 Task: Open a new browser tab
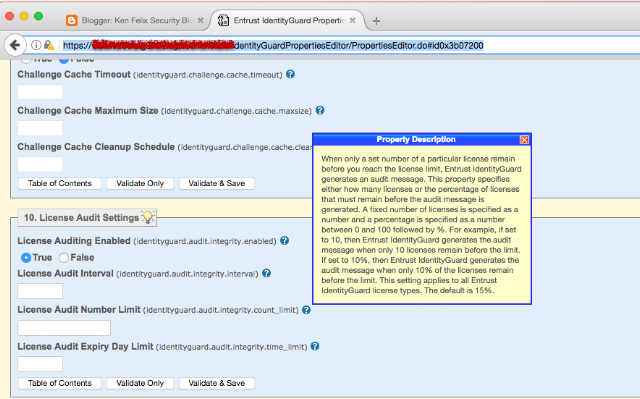(x=376, y=20)
